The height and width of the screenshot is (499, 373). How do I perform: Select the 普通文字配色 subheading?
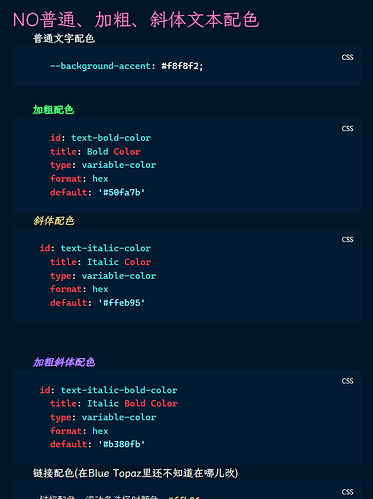64,39
